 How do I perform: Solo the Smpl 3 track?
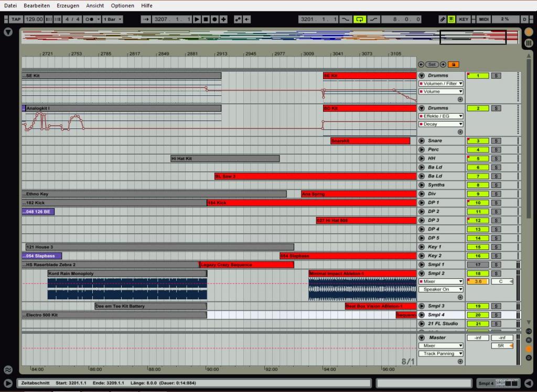point(496,306)
